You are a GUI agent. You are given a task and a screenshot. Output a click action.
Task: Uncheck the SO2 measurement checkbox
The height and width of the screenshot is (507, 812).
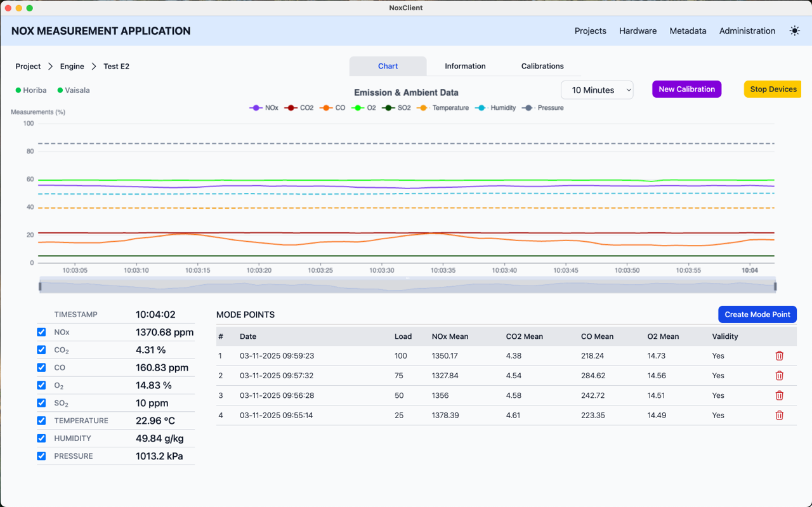coord(41,403)
